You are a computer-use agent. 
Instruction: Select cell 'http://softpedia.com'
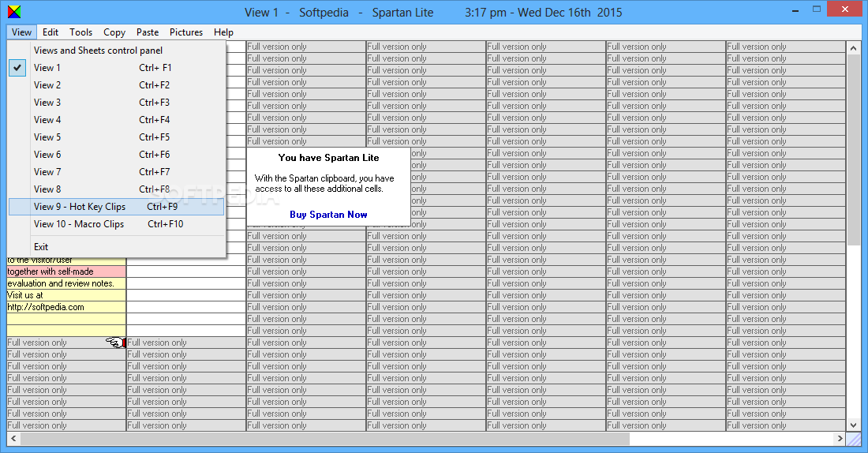[x=66, y=307]
